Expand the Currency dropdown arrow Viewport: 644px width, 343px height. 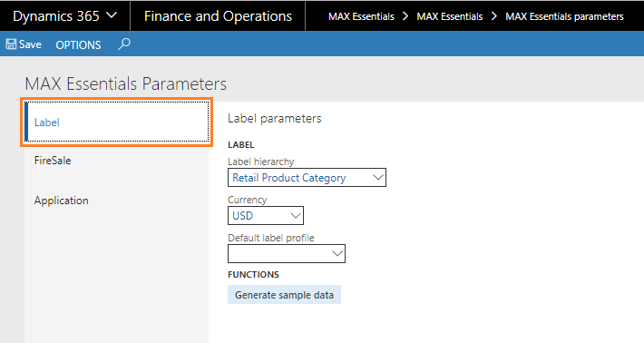point(296,216)
